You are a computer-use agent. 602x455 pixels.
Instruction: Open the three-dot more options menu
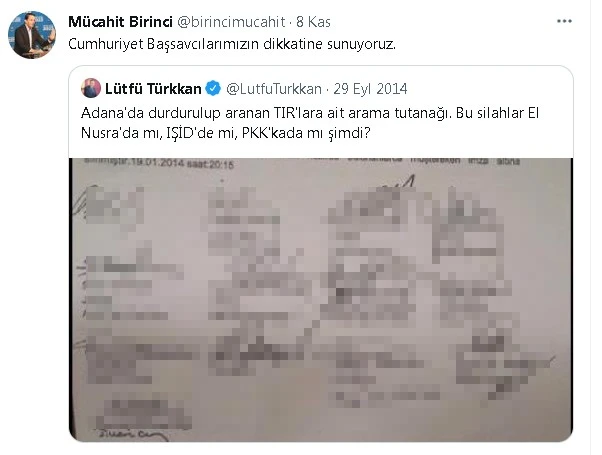tap(564, 21)
